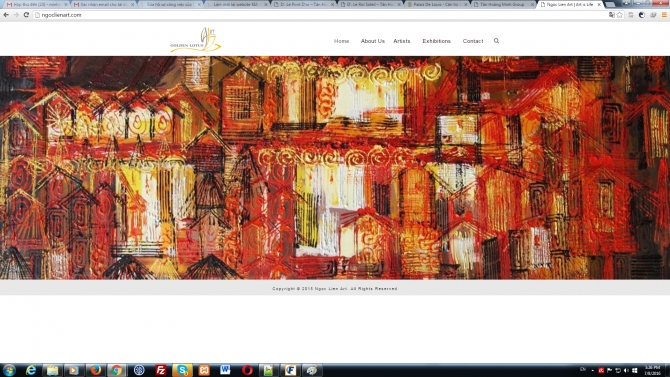Open the Exhibitions menu item
This screenshot has width=670, height=377.
coord(436,41)
